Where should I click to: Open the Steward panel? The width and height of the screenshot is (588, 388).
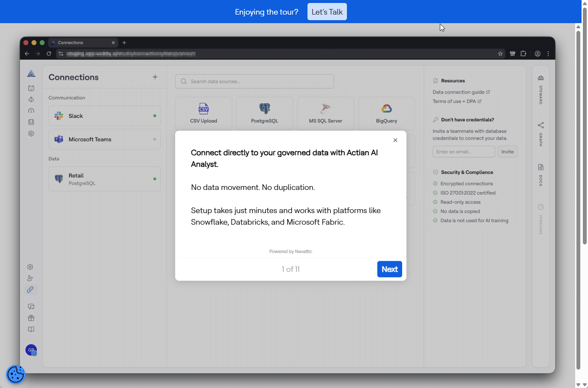[541, 89]
